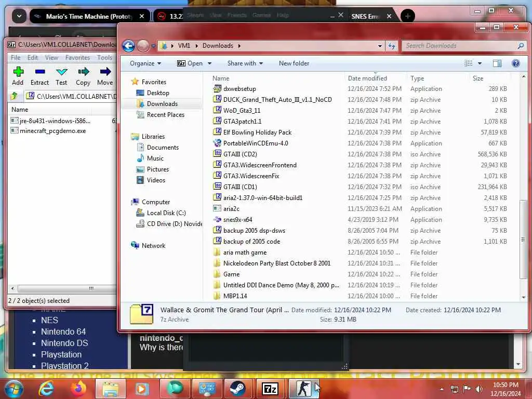Screen dimensions: 532x399
Task: Sort files by Size column header
Action: [x=478, y=78]
